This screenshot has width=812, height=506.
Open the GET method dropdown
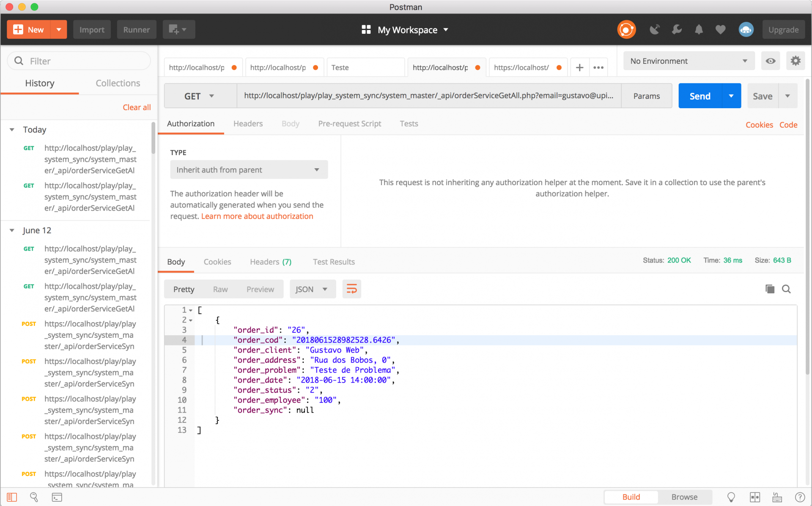coord(200,96)
